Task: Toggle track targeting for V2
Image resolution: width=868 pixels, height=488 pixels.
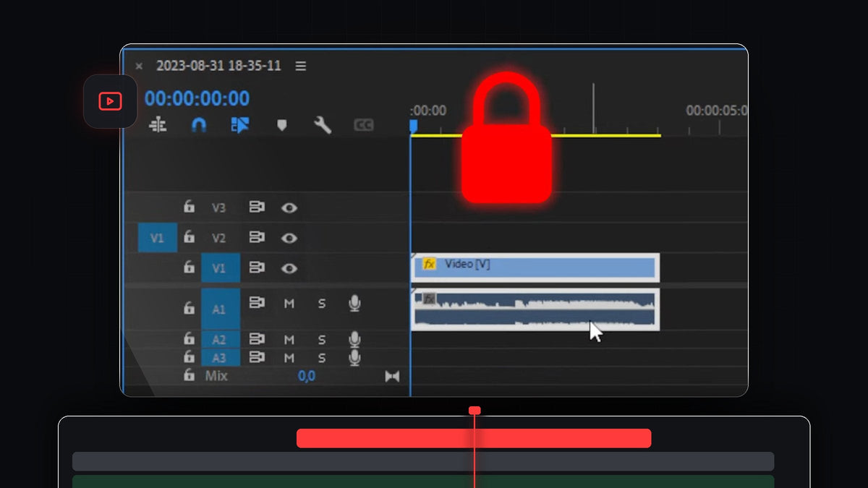Action: click(x=218, y=239)
